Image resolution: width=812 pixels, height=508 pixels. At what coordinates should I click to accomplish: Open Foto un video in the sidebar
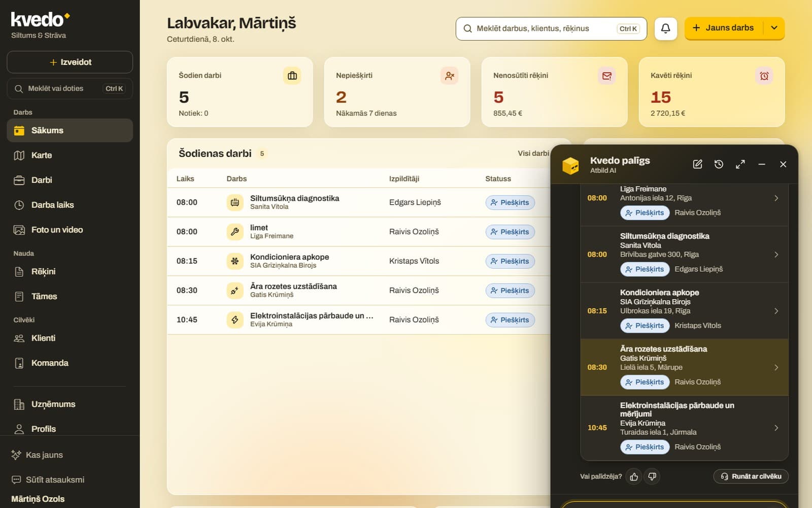pyautogui.click(x=70, y=230)
